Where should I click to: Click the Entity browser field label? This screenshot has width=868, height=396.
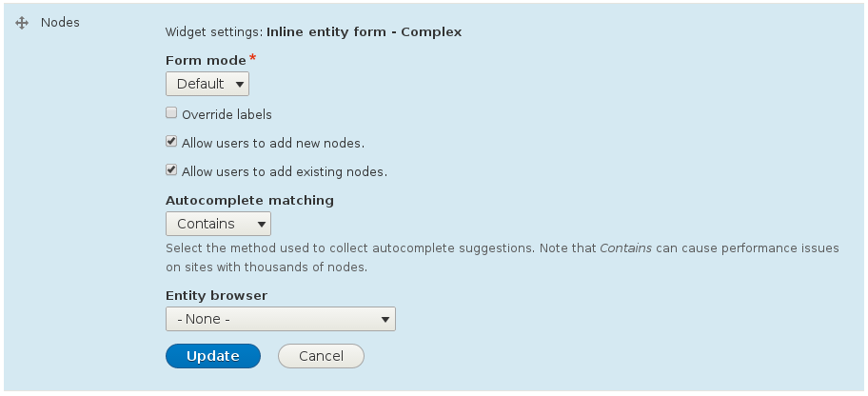point(216,295)
